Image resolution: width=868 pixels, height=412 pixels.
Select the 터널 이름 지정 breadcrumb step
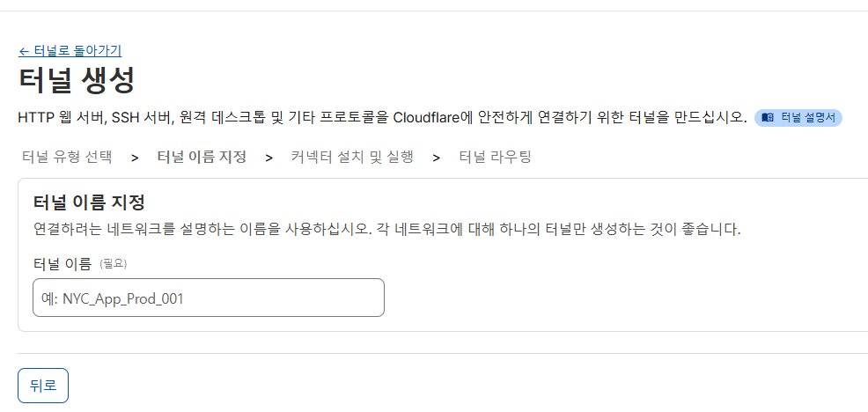(202, 158)
